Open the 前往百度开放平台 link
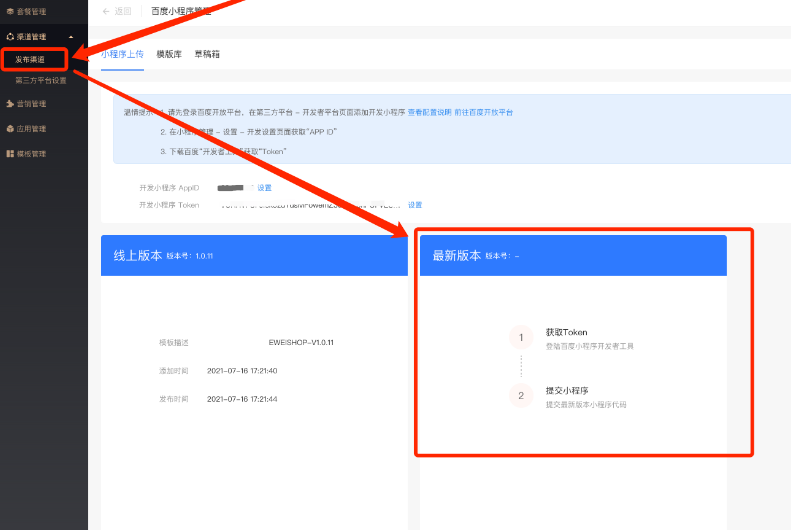791x530 pixels. point(484,112)
